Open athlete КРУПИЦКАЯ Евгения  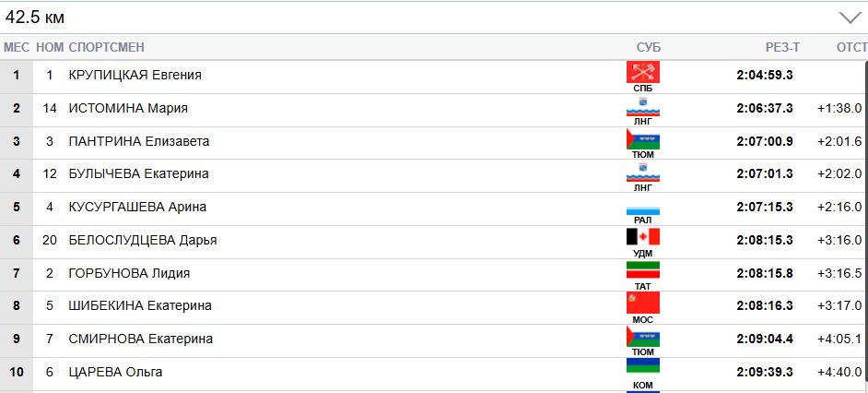(135, 75)
